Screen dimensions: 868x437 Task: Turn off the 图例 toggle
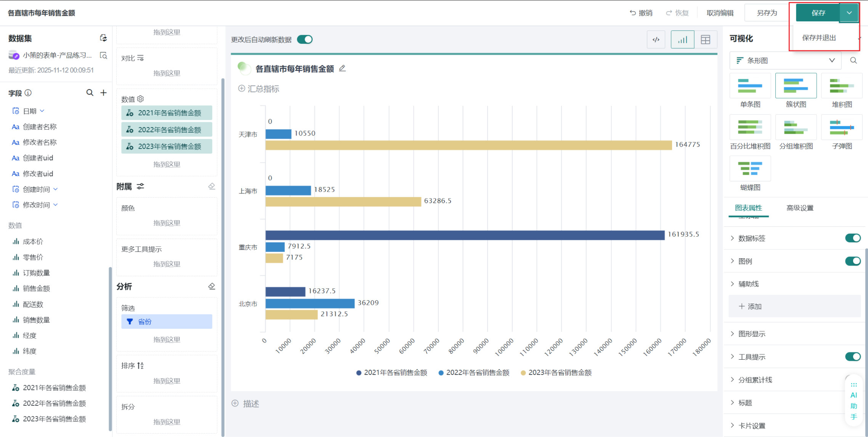[852, 261]
